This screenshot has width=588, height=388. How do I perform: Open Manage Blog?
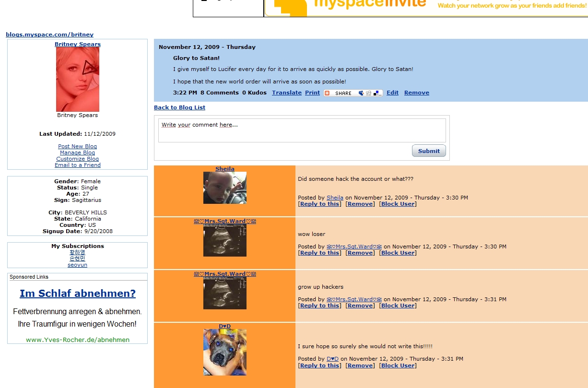(78, 153)
